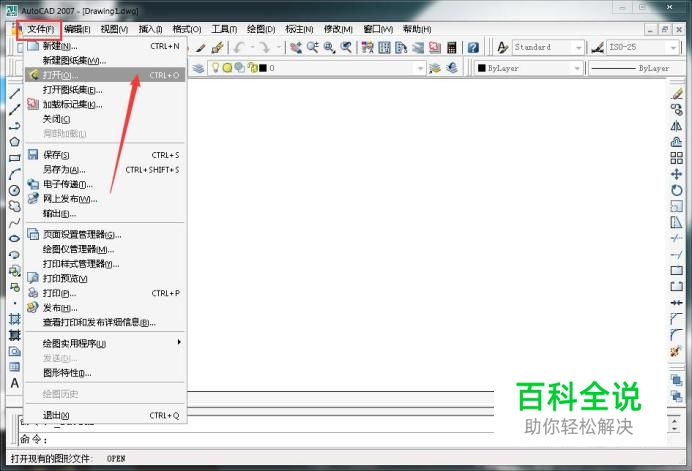Open the 视图(V) menu
Screen dimensions: 692x471
pos(114,29)
